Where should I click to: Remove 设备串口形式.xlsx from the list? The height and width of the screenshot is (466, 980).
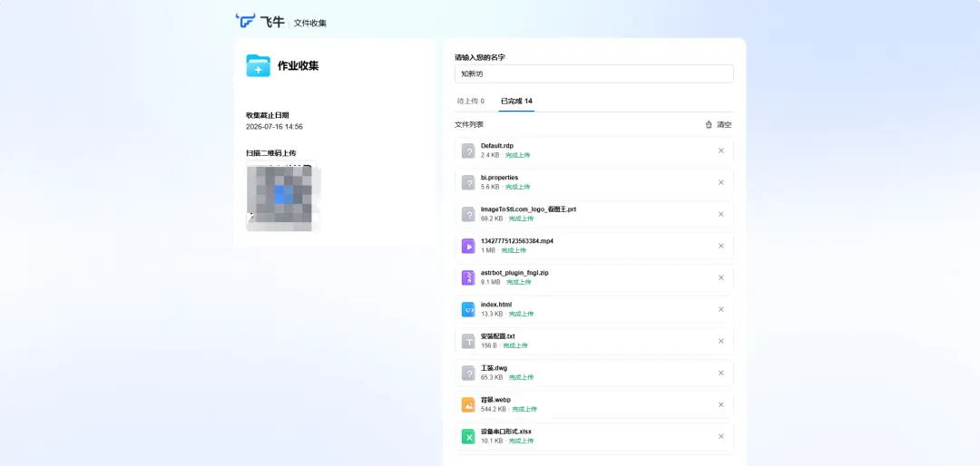click(x=720, y=437)
